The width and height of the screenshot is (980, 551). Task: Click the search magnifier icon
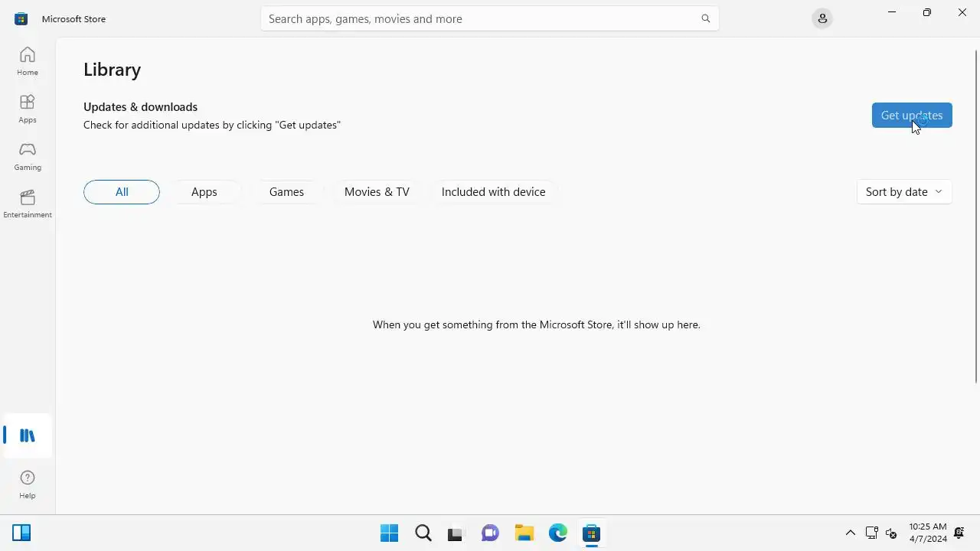(706, 18)
